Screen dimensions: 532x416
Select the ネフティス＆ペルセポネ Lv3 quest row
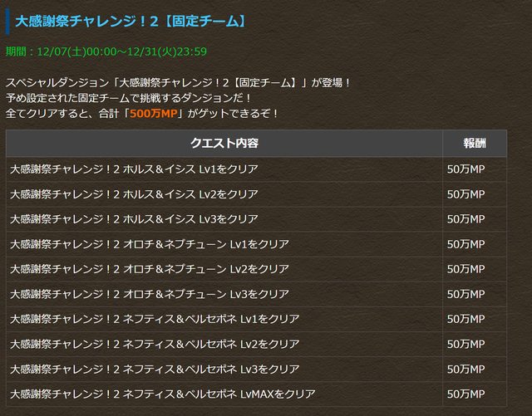[257, 369]
